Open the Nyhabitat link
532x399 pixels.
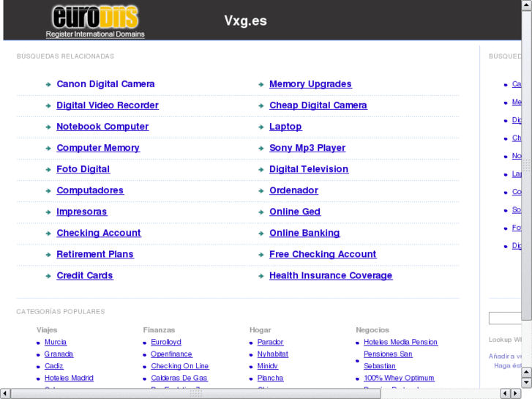273,354
